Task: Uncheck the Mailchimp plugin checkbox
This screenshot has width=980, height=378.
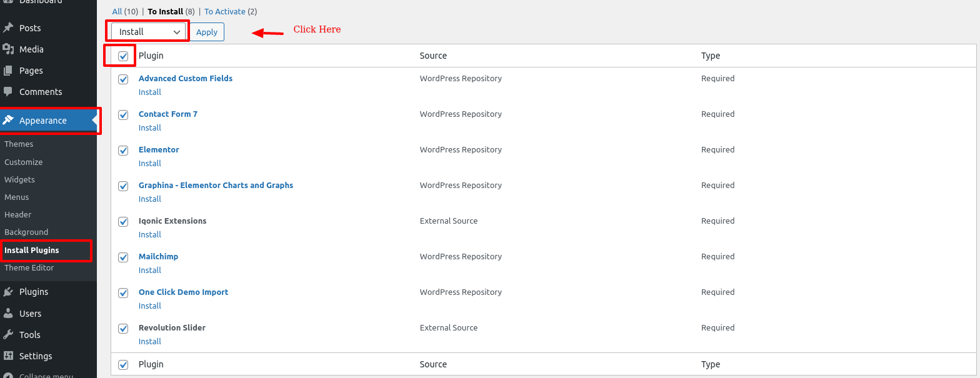Action: [x=123, y=257]
